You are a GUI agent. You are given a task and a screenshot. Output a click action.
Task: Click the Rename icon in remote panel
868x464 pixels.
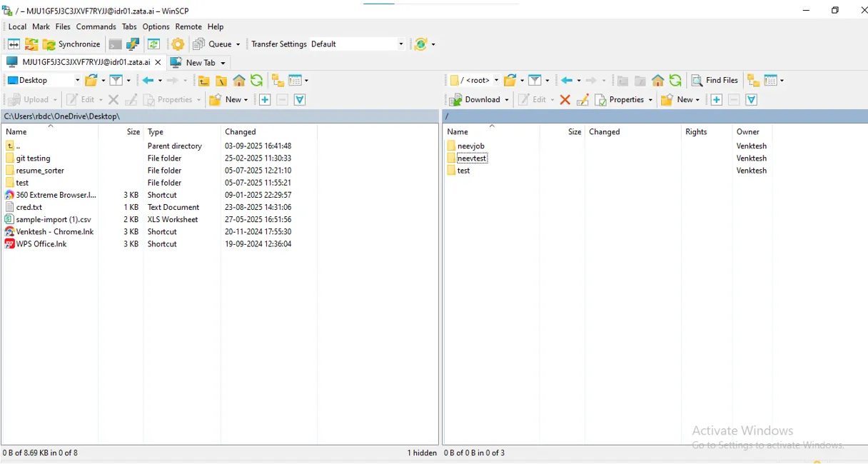point(583,100)
